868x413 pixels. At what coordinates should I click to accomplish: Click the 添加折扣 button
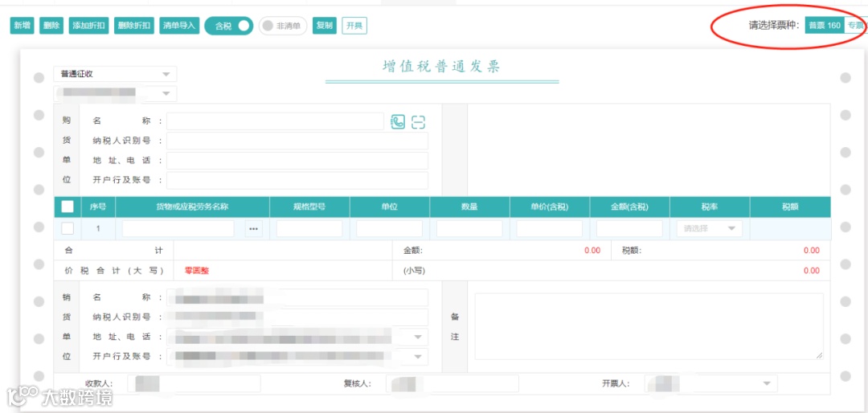pyautogui.click(x=88, y=26)
